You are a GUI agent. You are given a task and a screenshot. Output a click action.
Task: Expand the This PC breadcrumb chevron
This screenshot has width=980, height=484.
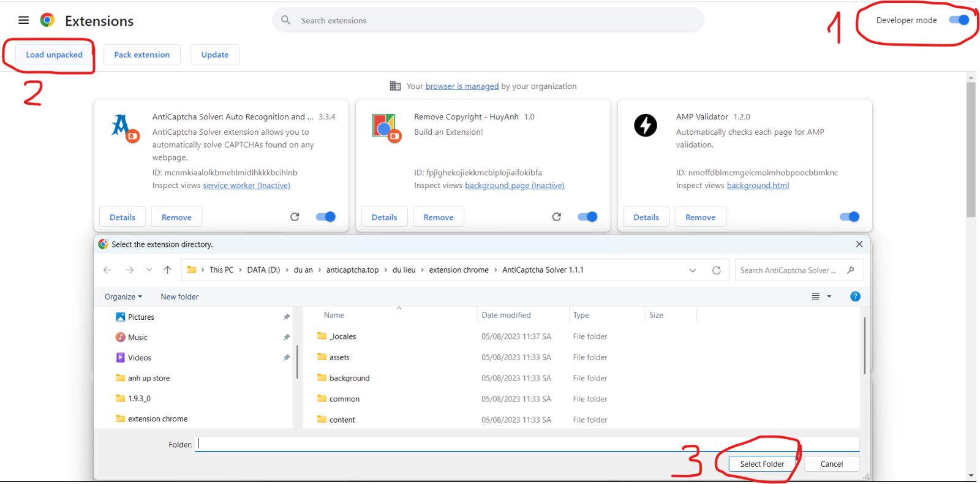click(x=240, y=270)
